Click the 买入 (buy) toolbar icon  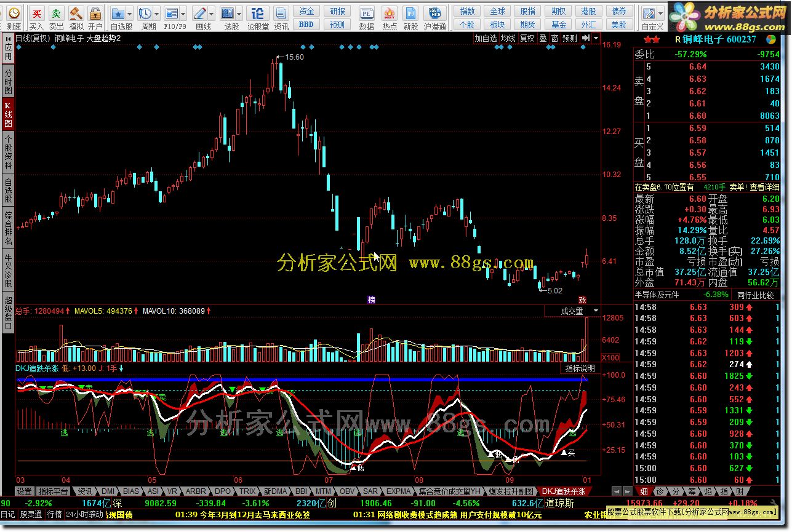point(37,13)
